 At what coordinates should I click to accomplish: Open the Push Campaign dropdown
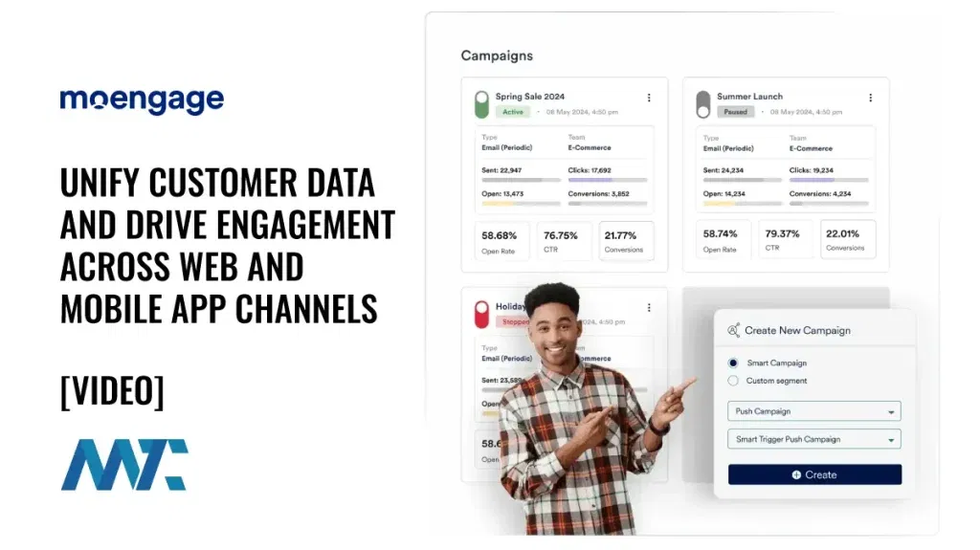pos(813,411)
